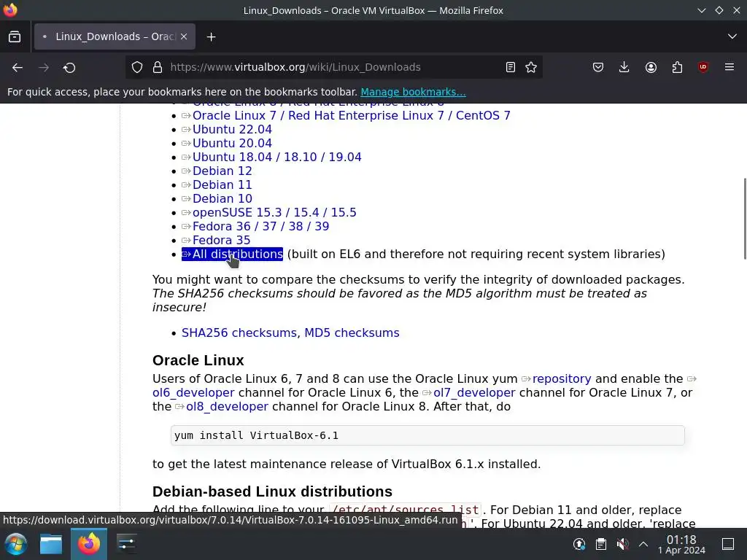Screen dimensions: 747x560
Task: Click the Oracle Linux heading
Action: 198,360
